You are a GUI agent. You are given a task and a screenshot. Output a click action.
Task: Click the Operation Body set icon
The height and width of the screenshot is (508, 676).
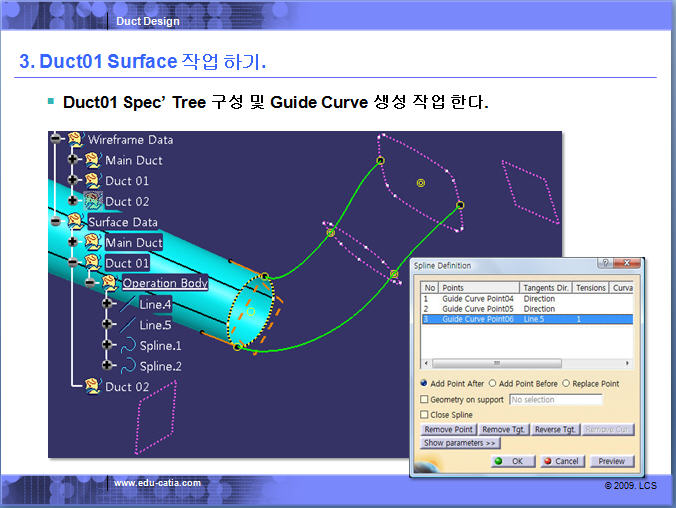coord(109,283)
